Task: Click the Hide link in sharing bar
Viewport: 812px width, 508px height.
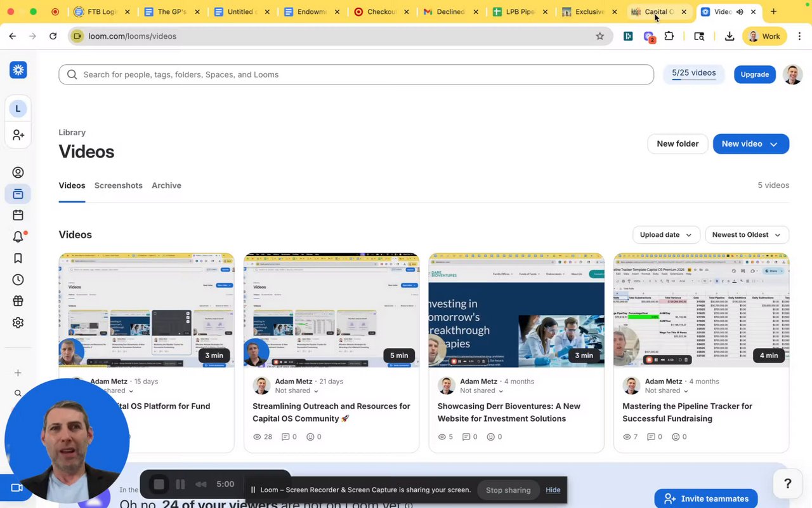Action: 553,490
